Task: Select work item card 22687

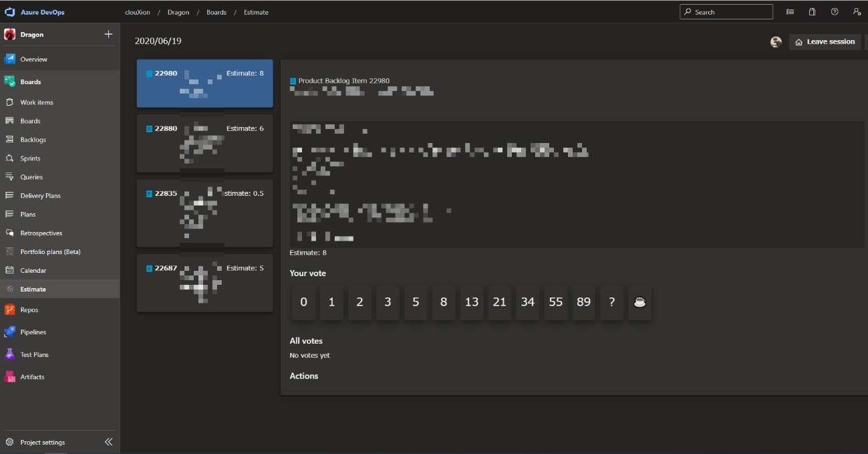Action: (205, 283)
